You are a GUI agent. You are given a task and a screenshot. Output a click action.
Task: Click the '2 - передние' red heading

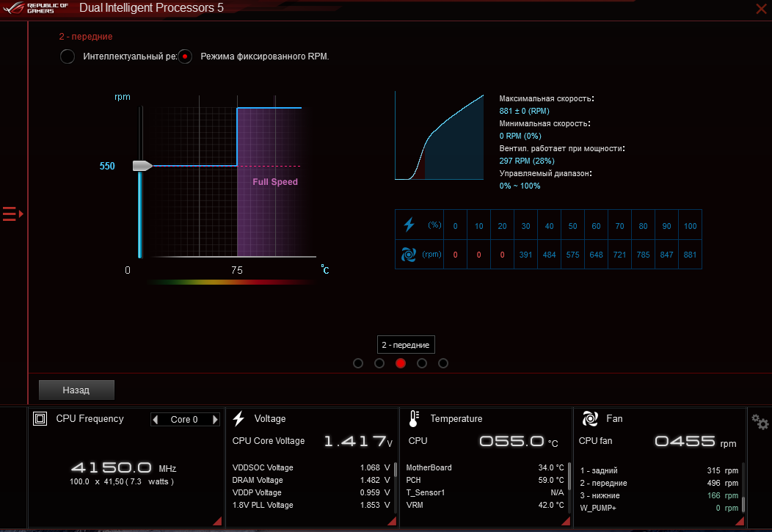(86, 37)
